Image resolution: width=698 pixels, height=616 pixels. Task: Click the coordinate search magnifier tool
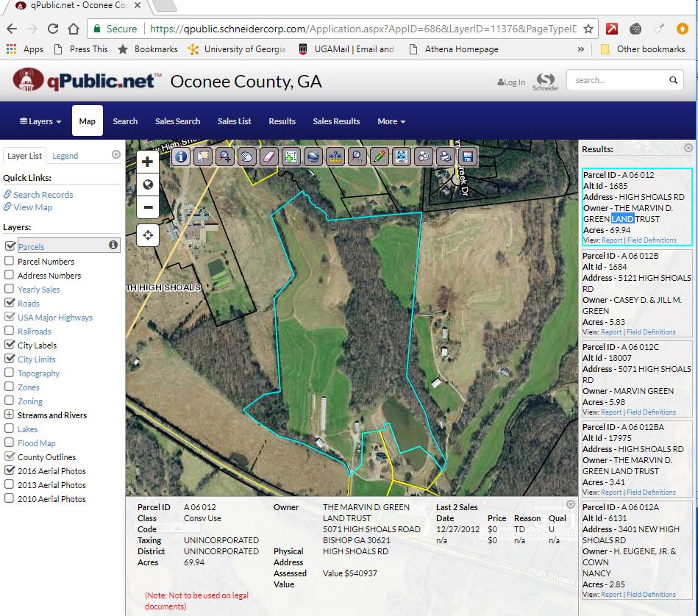357,157
